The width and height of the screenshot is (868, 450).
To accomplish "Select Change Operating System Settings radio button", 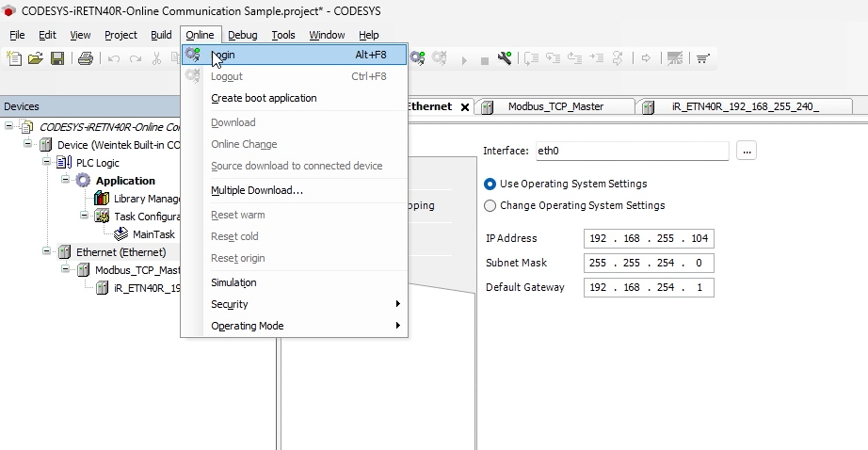I will pos(490,205).
